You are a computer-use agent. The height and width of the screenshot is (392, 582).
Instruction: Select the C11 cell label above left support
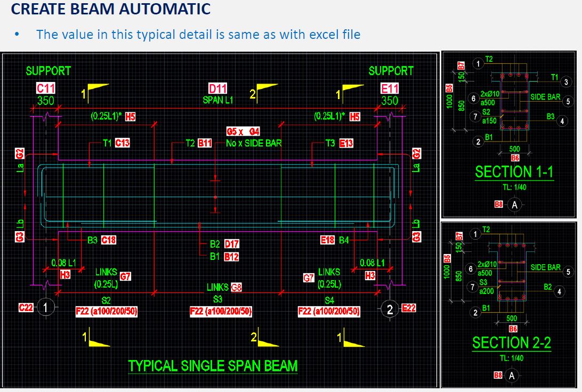click(x=46, y=88)
